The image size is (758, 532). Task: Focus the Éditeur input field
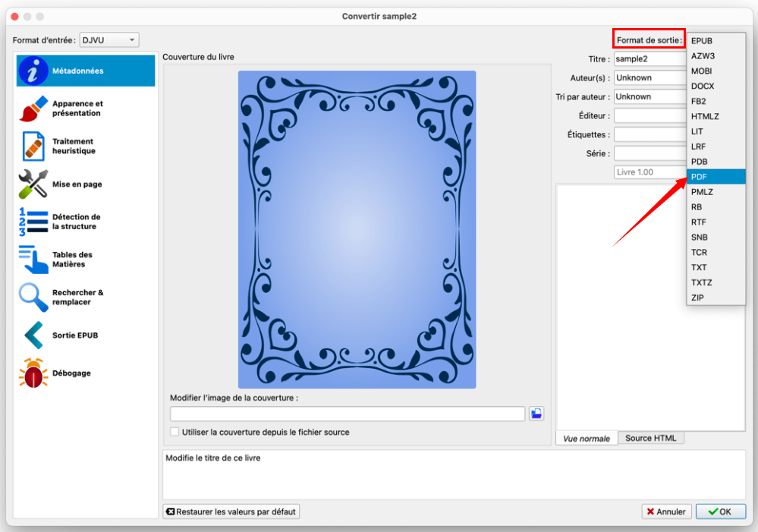[x=649, y=115]
